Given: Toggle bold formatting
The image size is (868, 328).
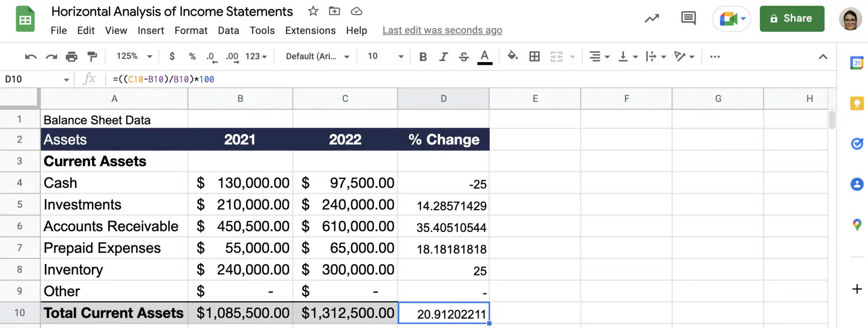Looking at the screenshot, I should [x=423, y=57].
